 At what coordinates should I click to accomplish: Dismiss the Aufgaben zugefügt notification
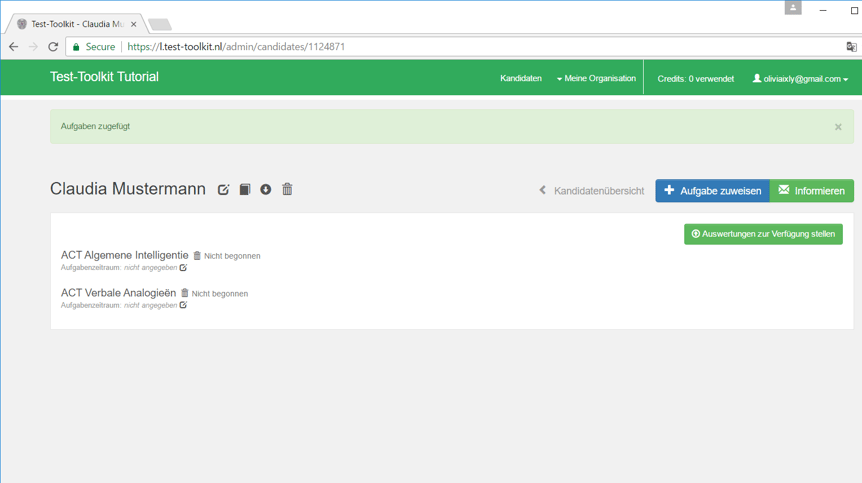tap(838, 127)
